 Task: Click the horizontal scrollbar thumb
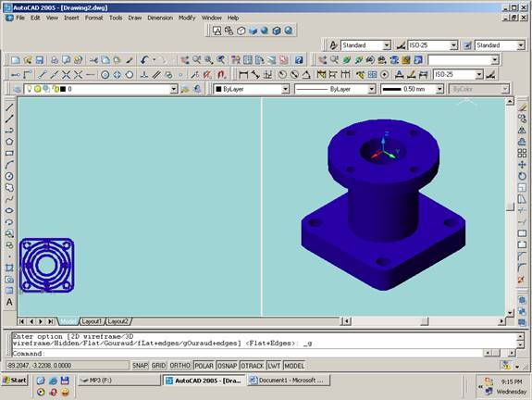point(425,321)
